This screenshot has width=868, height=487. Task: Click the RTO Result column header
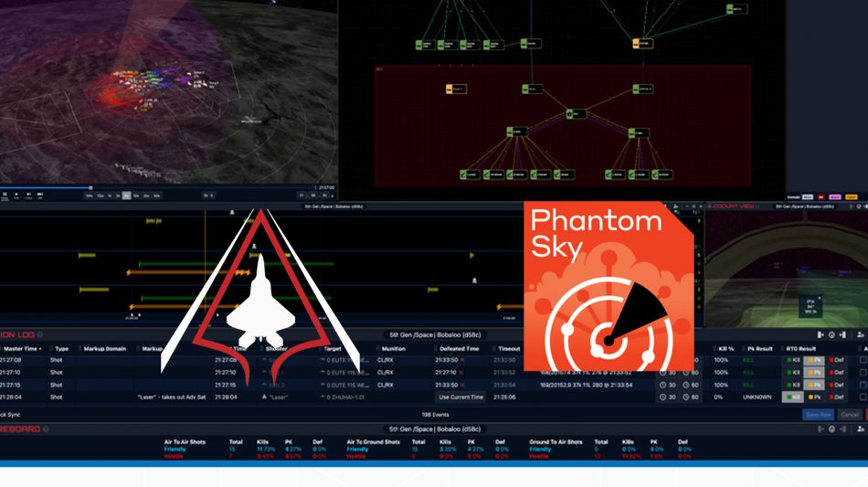click(800, 349)
